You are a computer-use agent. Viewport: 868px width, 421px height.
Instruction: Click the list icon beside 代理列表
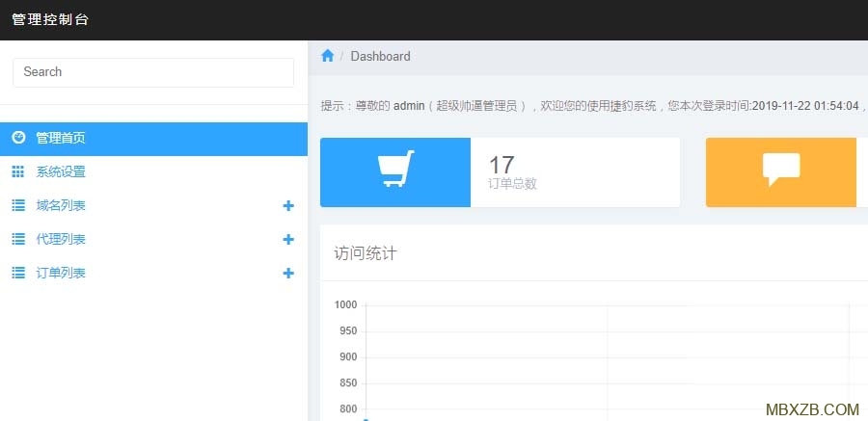(18, 240)
